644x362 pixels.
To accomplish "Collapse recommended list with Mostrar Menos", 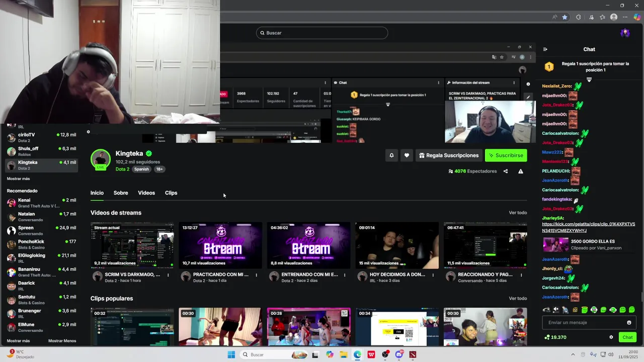I will (x=62, y=341).
